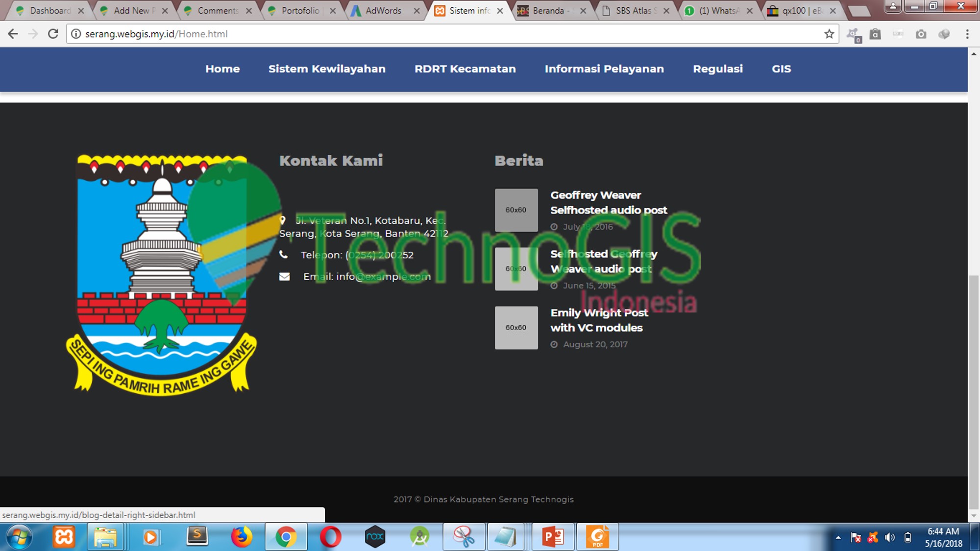Open the Snipping Tool from the taskbar
The width and height of the screenshot is (980, 551).
(464, 537)
